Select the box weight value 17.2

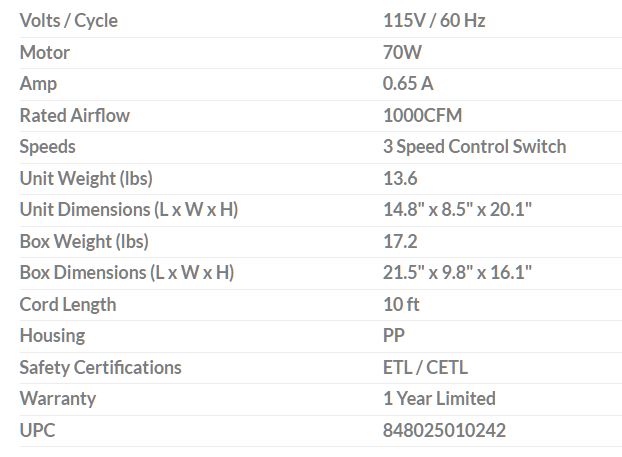pyautogui.click(x=400, y=241)
